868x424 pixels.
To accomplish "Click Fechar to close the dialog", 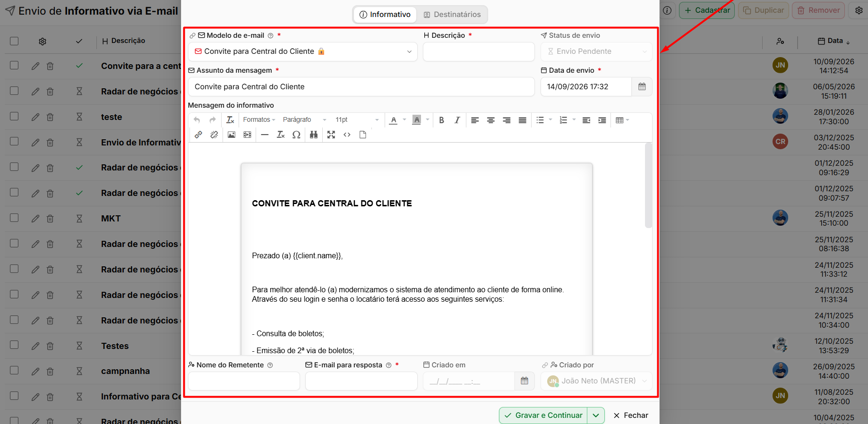I will pos(631,416).
